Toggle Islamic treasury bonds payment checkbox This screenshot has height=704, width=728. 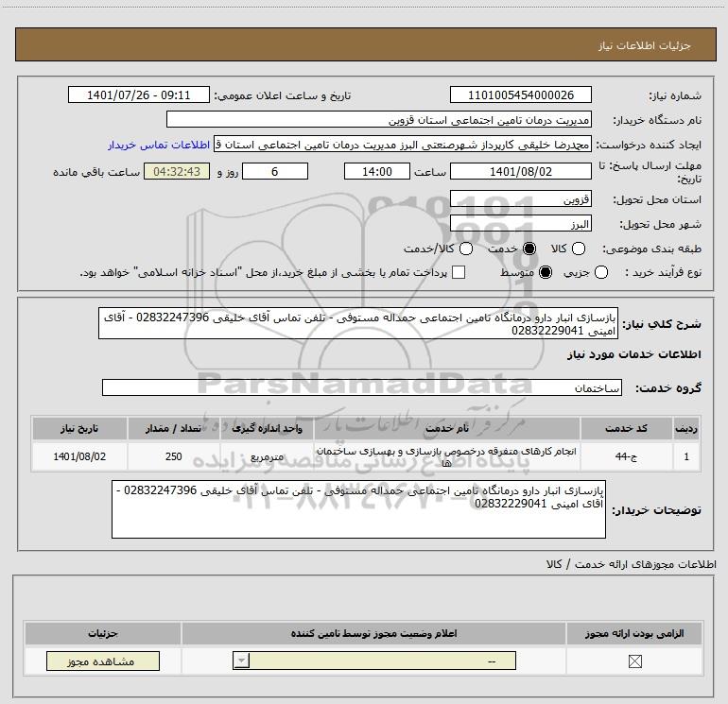459,272
